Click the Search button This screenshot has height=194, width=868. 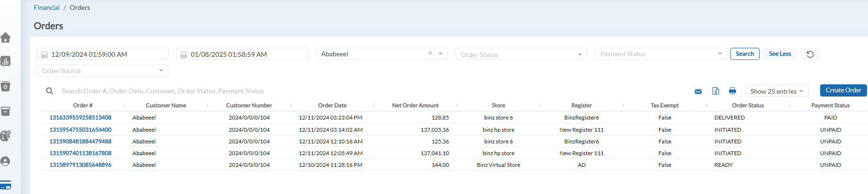click(745, 54)
